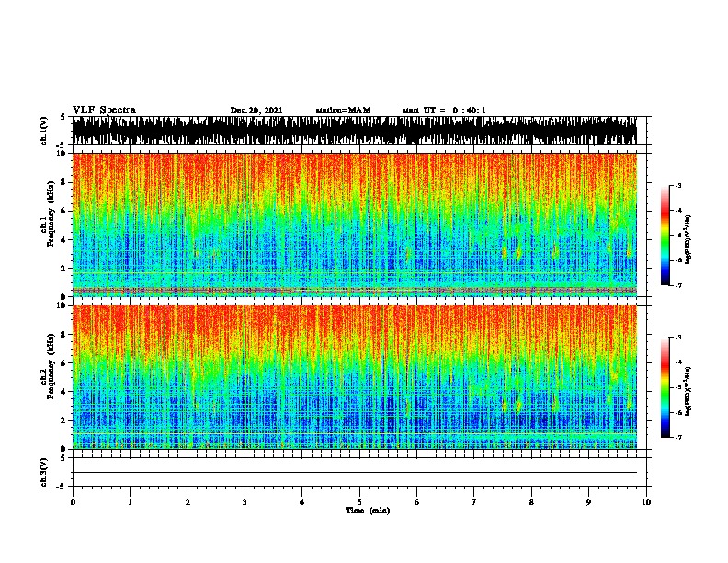Click the time axis tick label "5"
728x563 pixels.
click(x=359, y=502)
